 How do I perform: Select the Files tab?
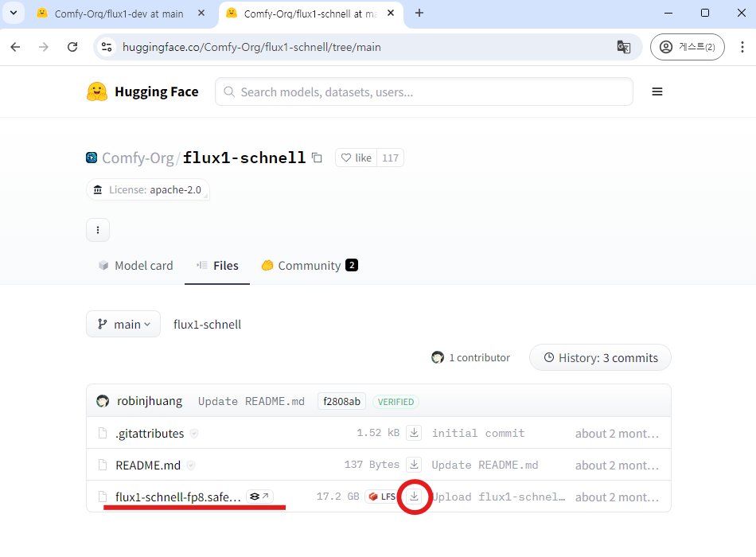pos(217,266)
